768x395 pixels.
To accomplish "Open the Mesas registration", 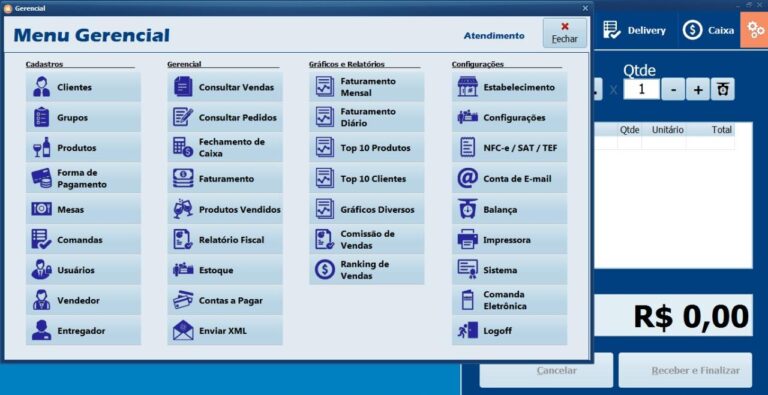I will 83,209.
